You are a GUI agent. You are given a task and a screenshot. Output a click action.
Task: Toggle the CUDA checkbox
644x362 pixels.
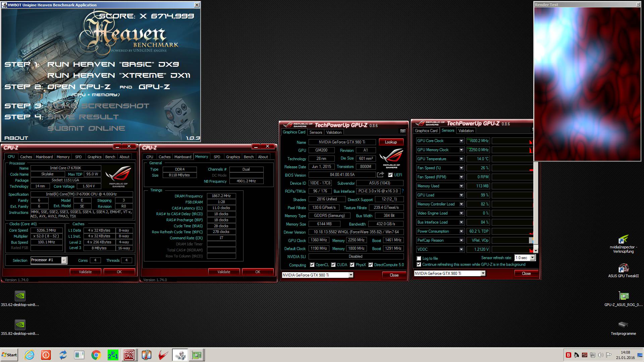pos(333,265)
